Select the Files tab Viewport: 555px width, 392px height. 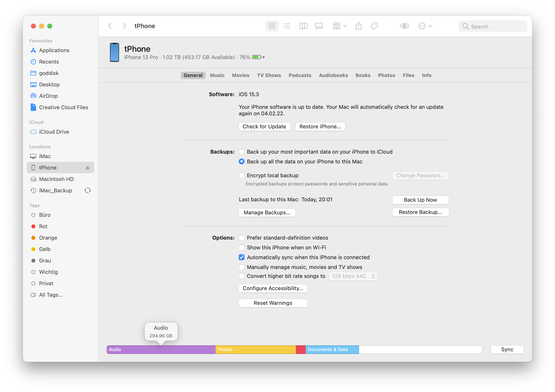(408, 75)
